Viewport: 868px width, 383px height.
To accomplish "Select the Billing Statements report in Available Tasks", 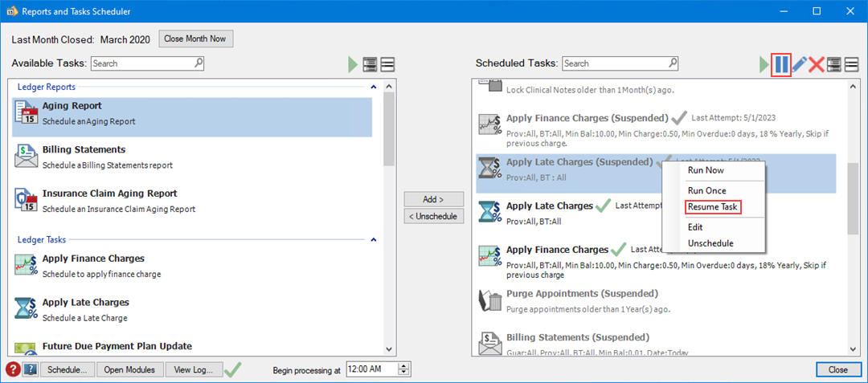I will (x=84, y=149).
